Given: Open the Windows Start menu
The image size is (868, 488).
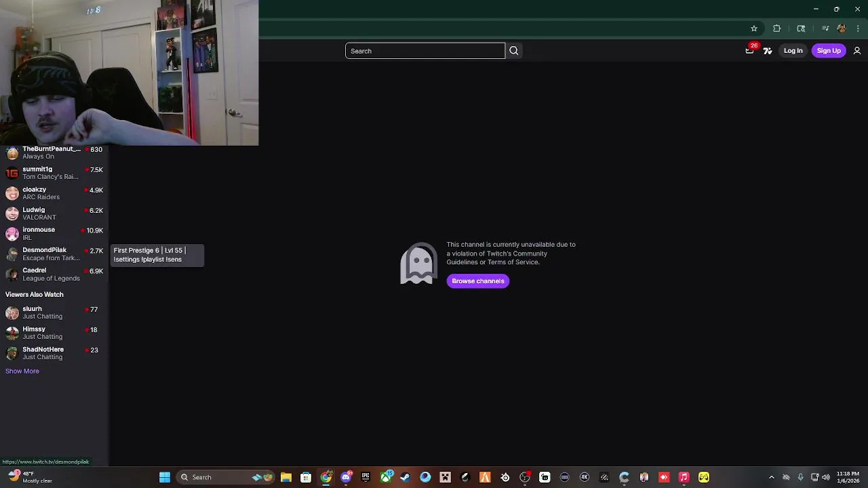Looking at the screenshot, I should point(165,477).
